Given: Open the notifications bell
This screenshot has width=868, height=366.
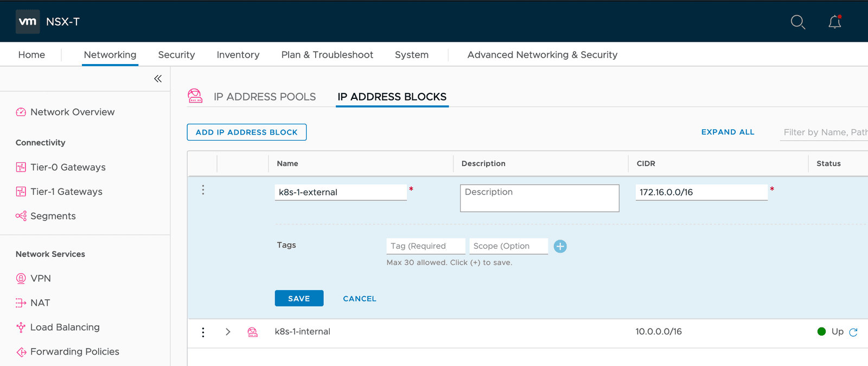Looking at the screenshot, I should [835, 22].
